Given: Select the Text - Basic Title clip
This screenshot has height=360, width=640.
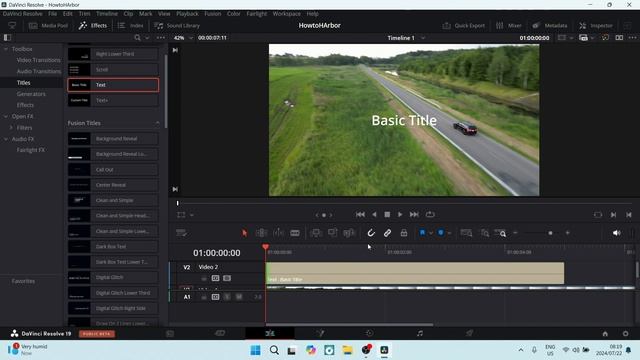Looking at the screenshot, I should pos(415,273).
